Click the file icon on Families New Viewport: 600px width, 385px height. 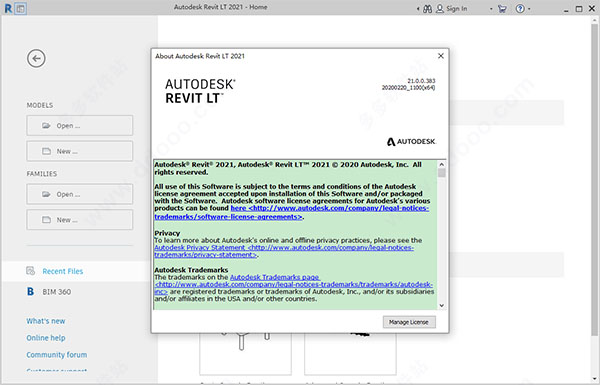[46, 220]
